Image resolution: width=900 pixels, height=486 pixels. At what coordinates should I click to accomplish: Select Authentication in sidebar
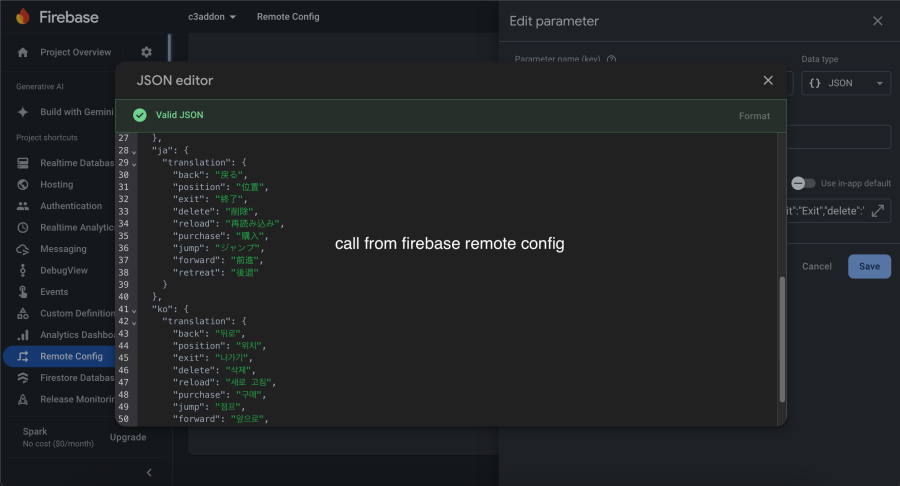[71, 206]
